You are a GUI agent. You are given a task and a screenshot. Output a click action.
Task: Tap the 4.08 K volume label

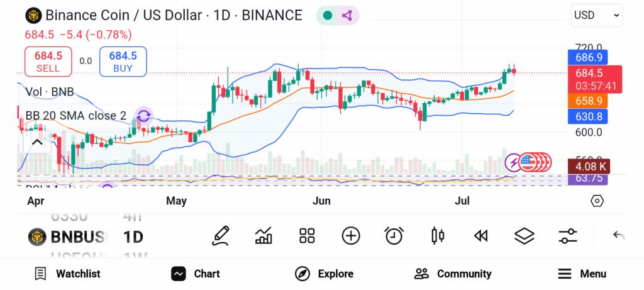[x=589, y=166]
